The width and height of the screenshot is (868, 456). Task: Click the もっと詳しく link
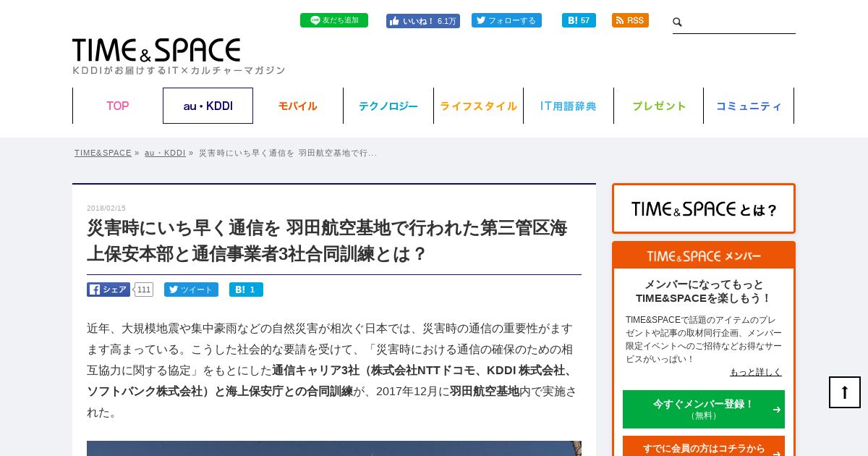click(x=756, y=372)
